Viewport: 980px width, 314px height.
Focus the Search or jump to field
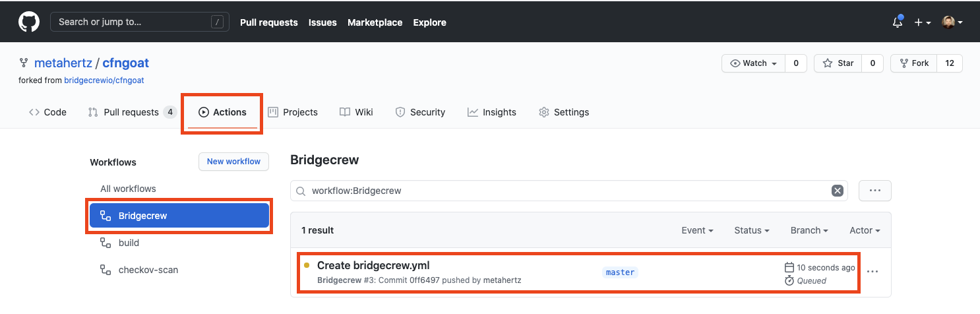(140, 22)
